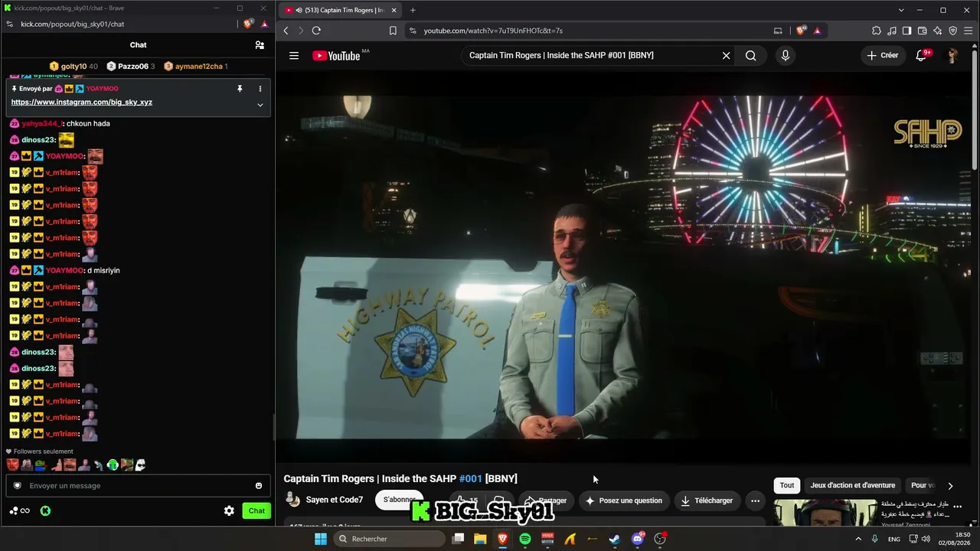Download the video with Télécharger
The image size is (980, 551).
(x=707, y=500)
